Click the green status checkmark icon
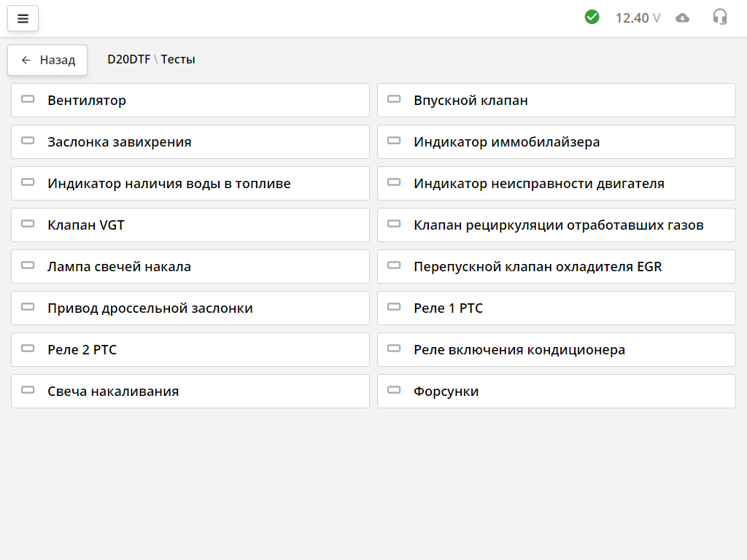This screenshot has width=747, height=560. (x=592, y=15)
